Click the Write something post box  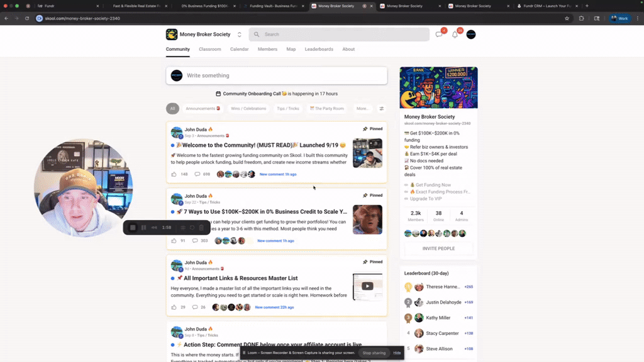coord(277,75)
